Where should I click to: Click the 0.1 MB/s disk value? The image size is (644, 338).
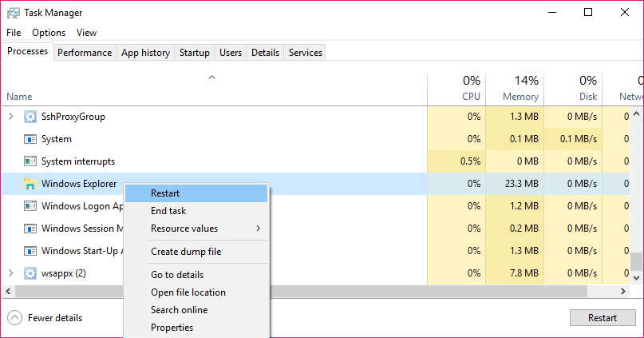579,139
